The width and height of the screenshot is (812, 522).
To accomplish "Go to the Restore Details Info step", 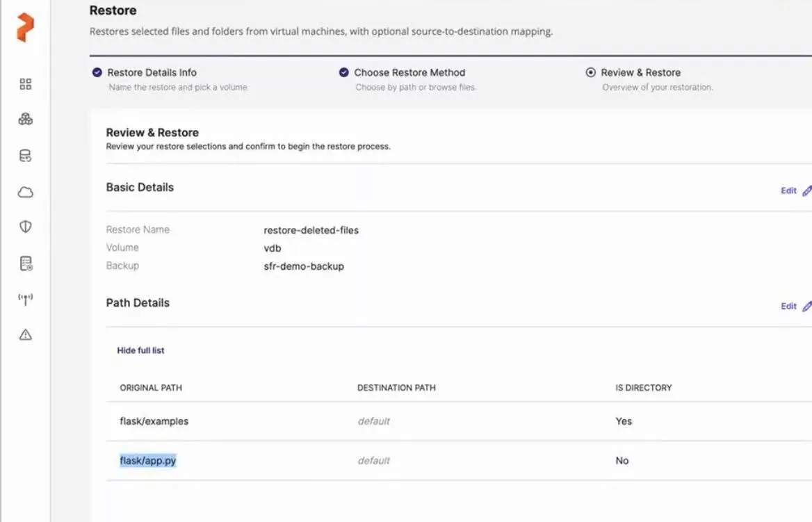I will 152,72.
